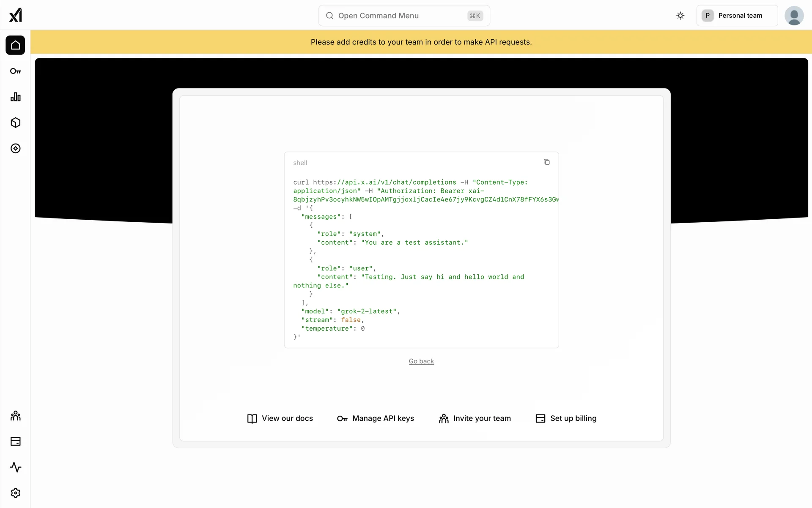Open the usage bar chart sidebar icon
The image size is (812, 508).
(15, 97)
